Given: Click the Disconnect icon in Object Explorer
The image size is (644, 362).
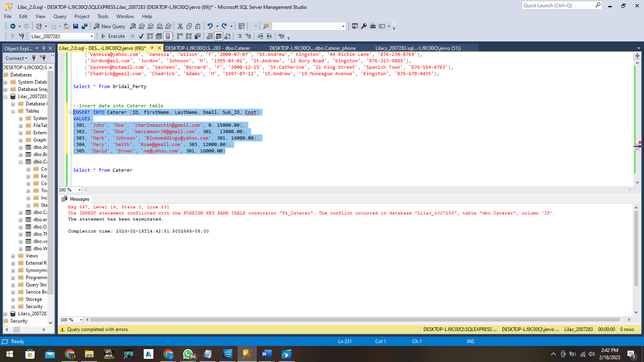Looking at the screenshot, I should click(x=43, y=58).
